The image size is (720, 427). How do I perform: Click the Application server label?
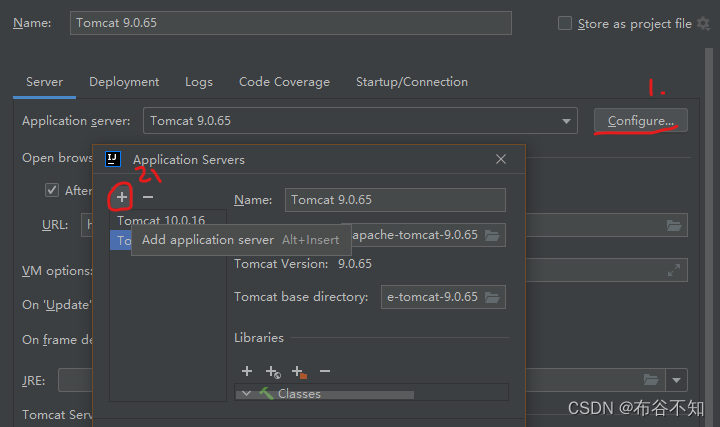coord(76,121)
